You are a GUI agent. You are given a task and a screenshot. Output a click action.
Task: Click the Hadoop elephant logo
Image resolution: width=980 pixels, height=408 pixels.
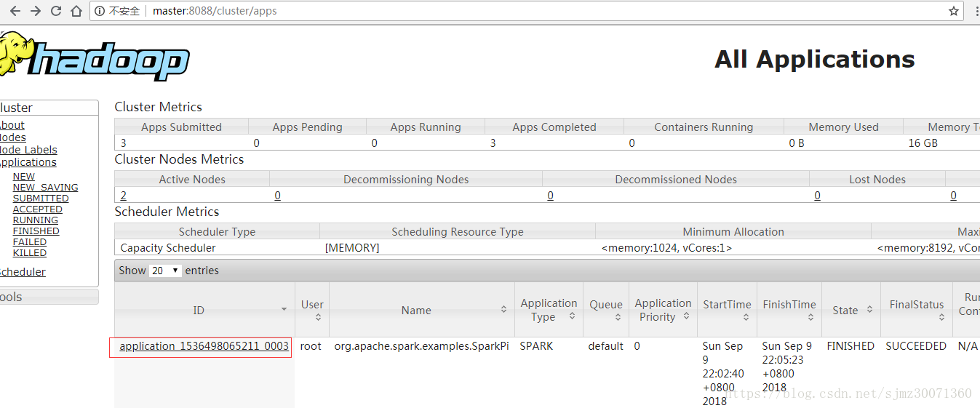(x=95, y=56)
